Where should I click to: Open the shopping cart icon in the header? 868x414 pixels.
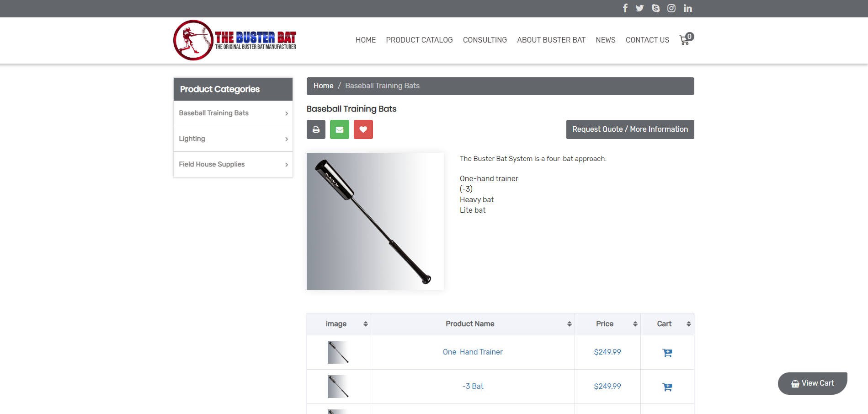(x=684, y=40)
